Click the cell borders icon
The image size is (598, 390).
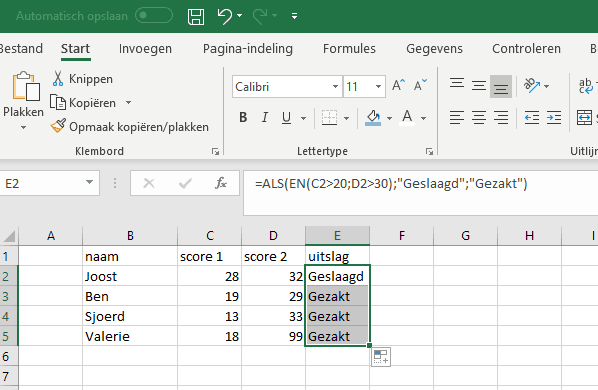pyautogui.click(x=330, y=118)
